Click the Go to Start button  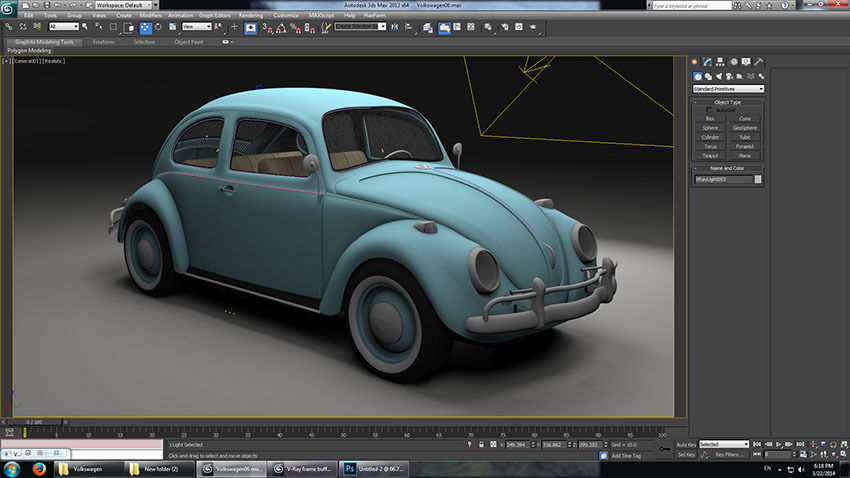[x=757, y=444]
